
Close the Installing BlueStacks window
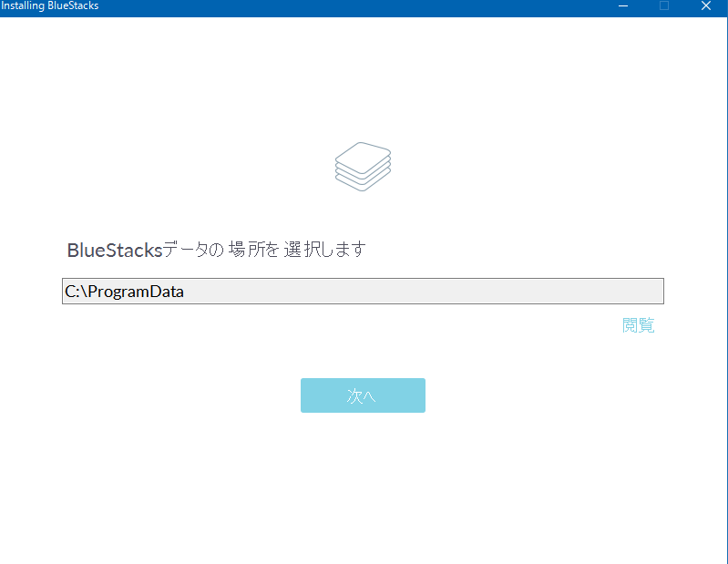706,5
